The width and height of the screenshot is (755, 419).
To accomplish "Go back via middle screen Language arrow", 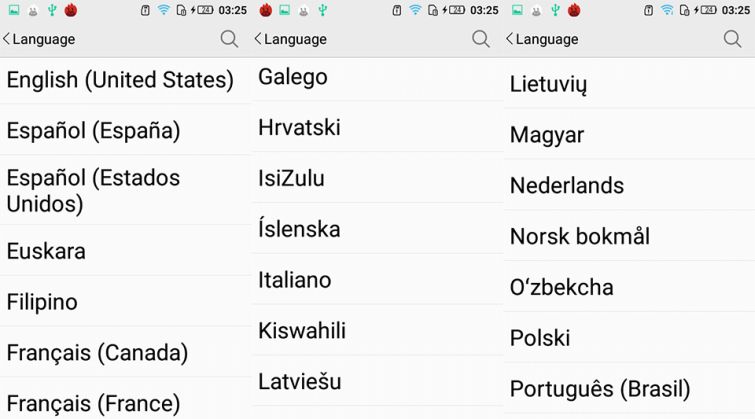I will [x=290, y=39].
